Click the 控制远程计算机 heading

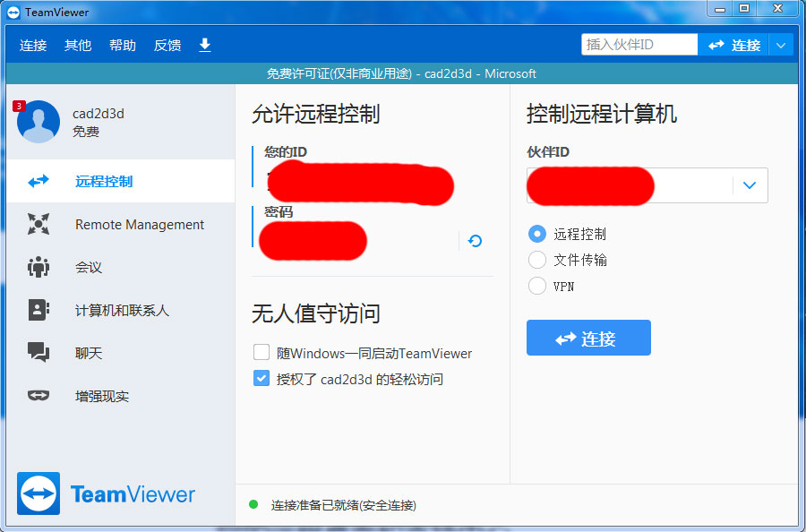coord(602,114)
